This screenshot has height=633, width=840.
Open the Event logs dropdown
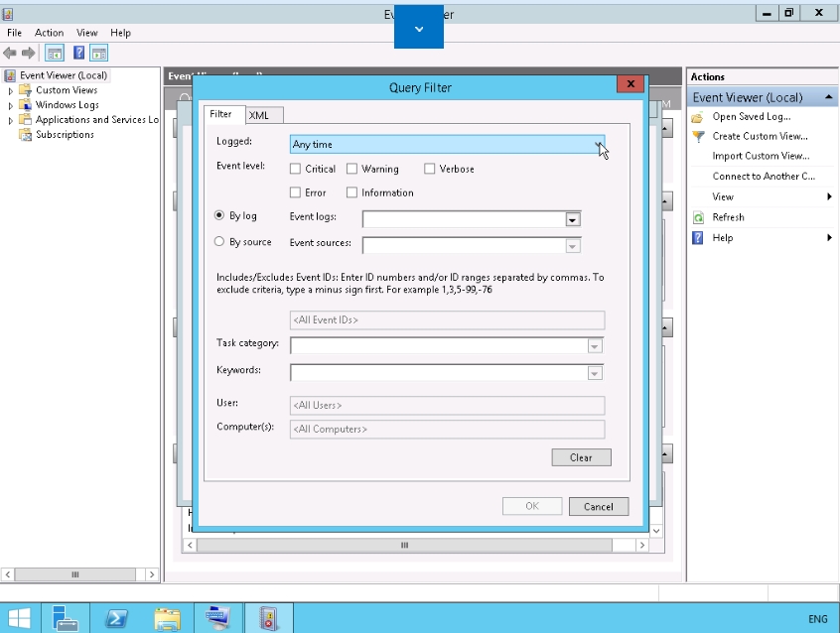coord(573,219)
